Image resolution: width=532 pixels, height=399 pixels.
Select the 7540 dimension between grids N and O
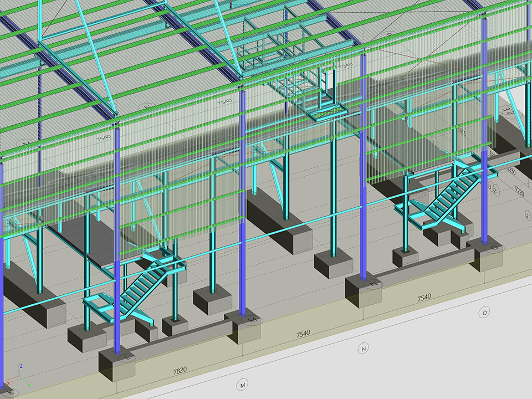[x=424, y=298]
